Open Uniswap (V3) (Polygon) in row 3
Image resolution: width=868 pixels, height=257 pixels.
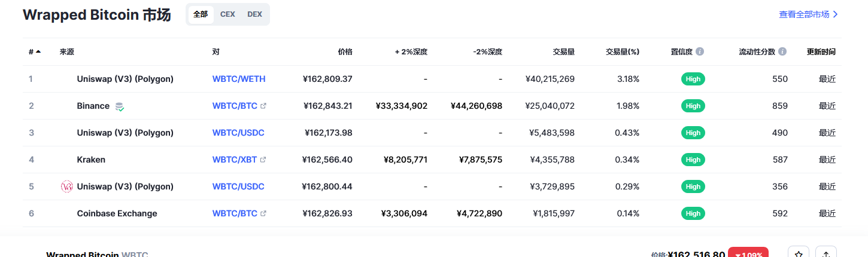125,133
